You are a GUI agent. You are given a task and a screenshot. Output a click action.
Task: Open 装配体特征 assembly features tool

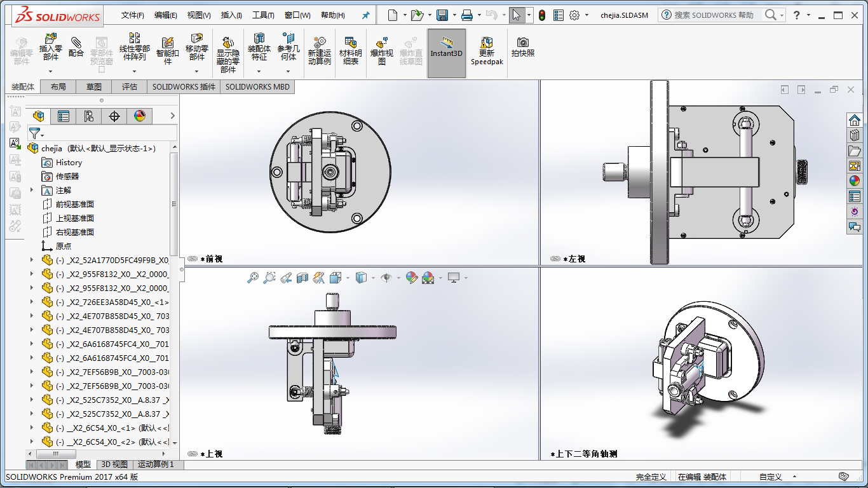pyautogui.click(x=259, y=48)
